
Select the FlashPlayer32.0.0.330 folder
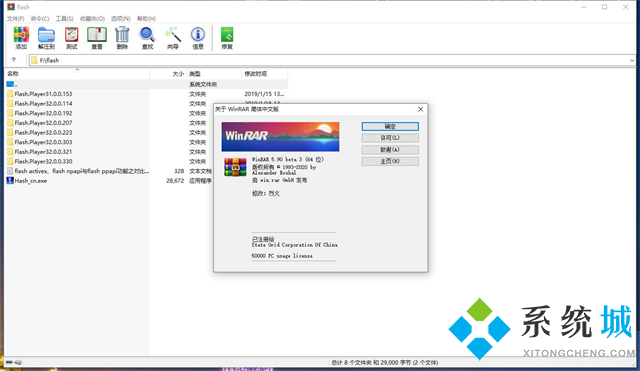[x=43, y=161]
